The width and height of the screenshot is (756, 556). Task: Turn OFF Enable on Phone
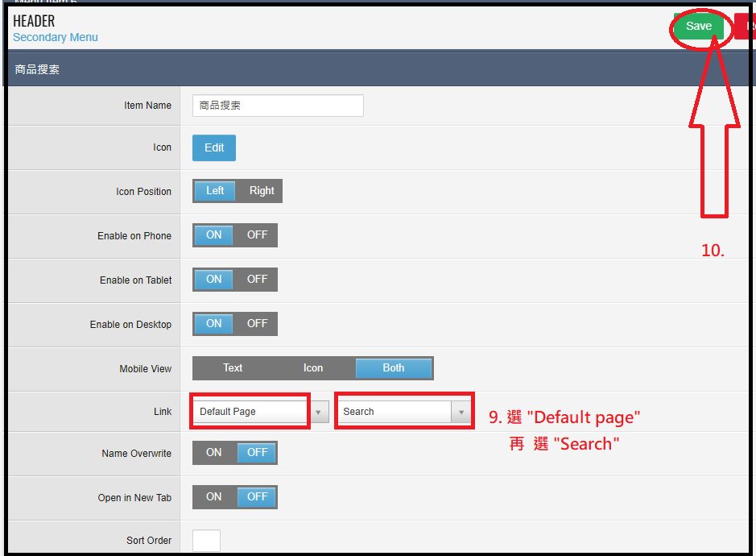(x=257, y=235)
